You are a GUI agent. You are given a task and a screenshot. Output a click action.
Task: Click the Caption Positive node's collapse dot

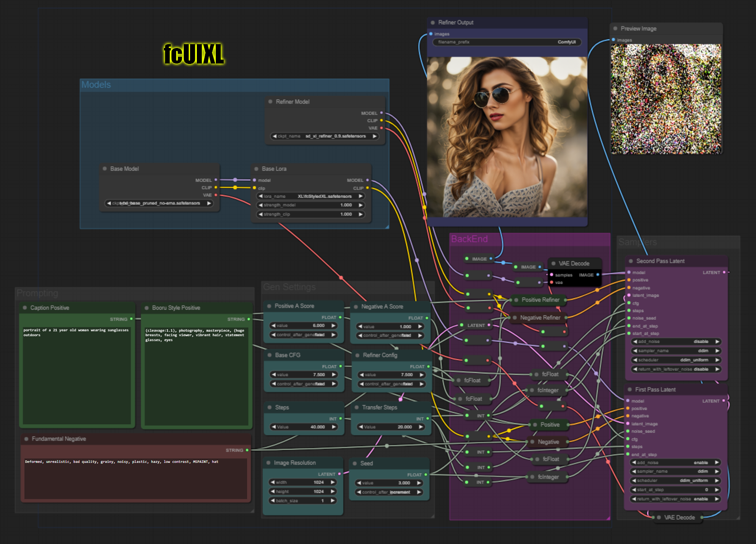pos(25,308)
